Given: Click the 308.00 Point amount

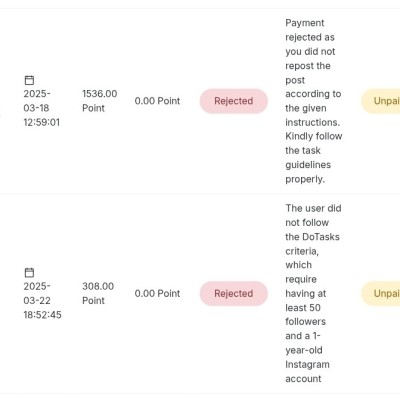Looking at the screenshot, I should [98, 293].
